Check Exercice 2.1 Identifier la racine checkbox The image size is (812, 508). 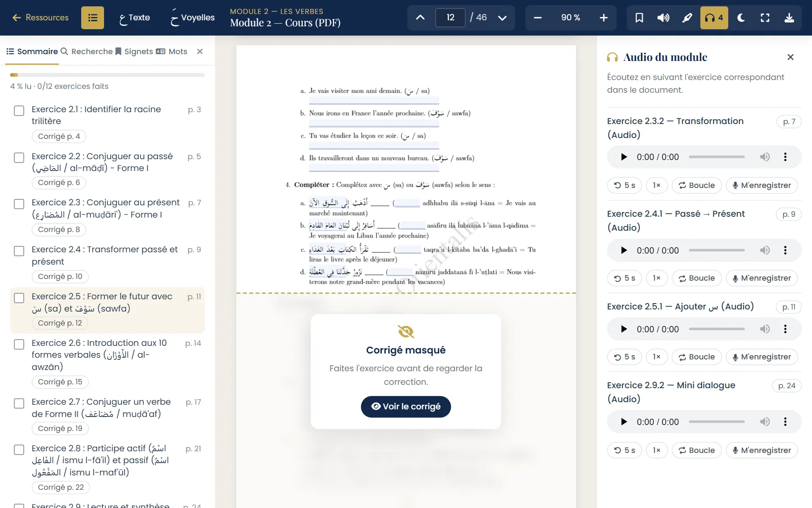coord(19,111)
